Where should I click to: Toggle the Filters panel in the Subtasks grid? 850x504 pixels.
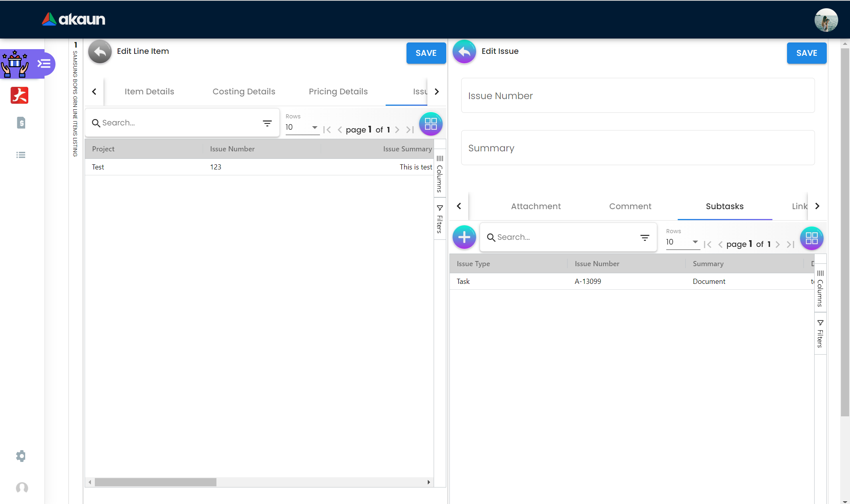[x=820, y=334]
